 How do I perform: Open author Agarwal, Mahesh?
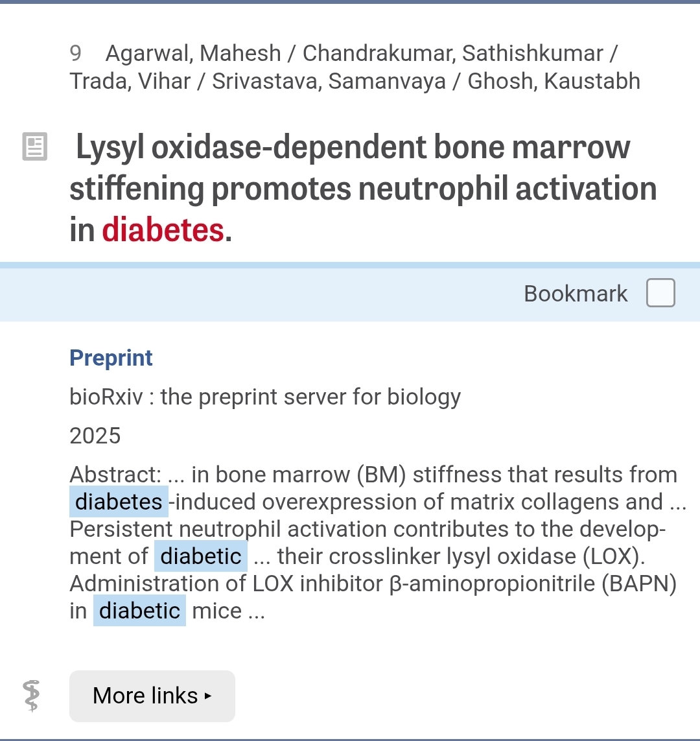[x=193, y=53]
